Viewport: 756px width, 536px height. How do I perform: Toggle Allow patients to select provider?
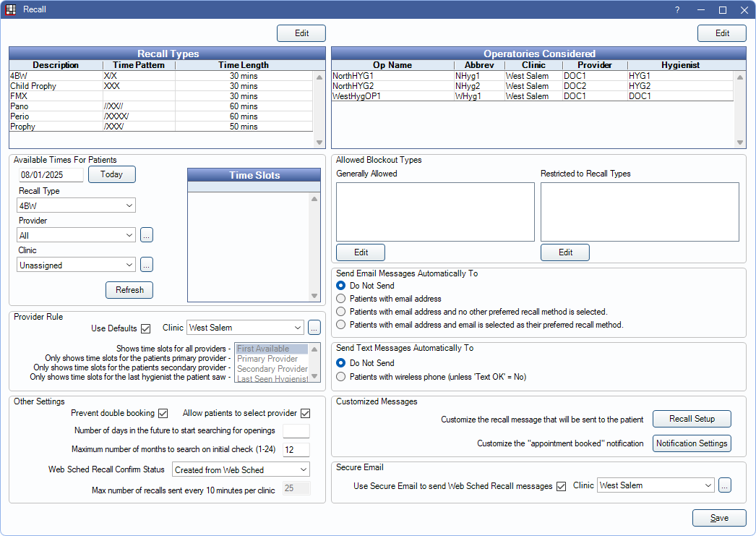click(x=305, y=414)
